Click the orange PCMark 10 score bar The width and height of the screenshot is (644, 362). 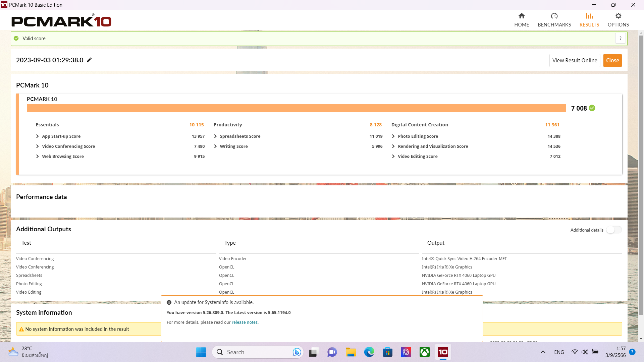[296, 108]
